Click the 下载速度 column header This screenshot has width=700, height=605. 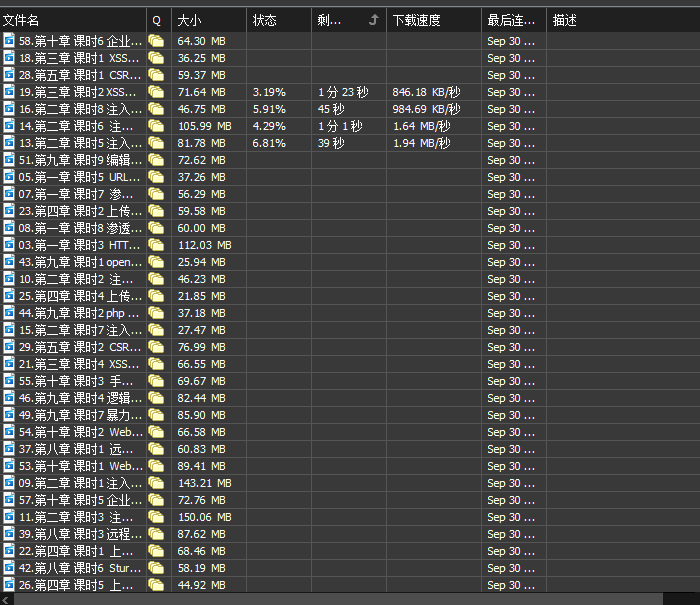[433, 20]
